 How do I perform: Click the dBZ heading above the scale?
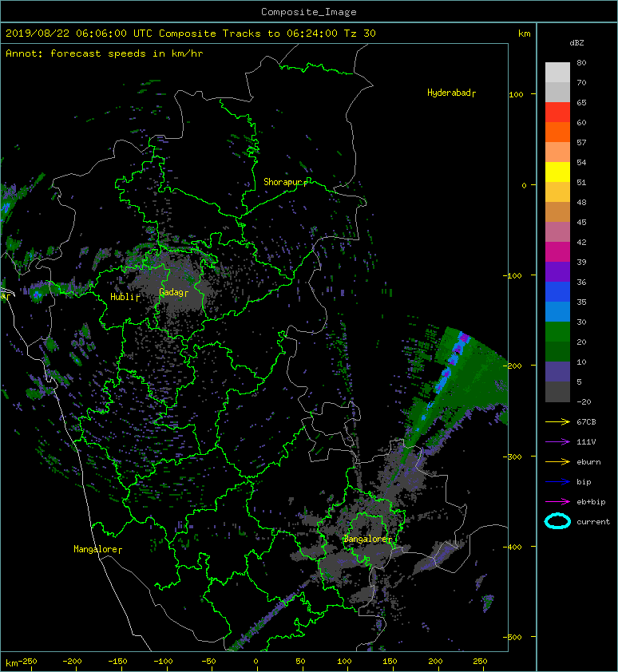[x=576, y=43]
